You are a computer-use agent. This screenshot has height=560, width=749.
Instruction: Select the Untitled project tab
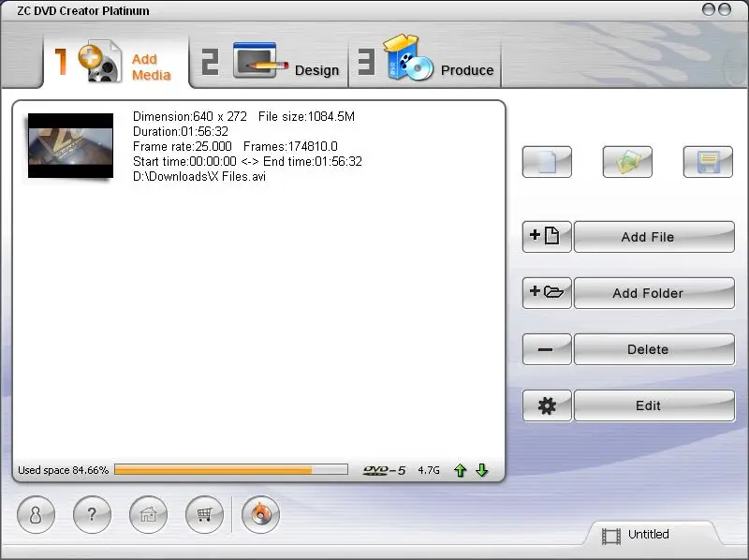(652, 534)
